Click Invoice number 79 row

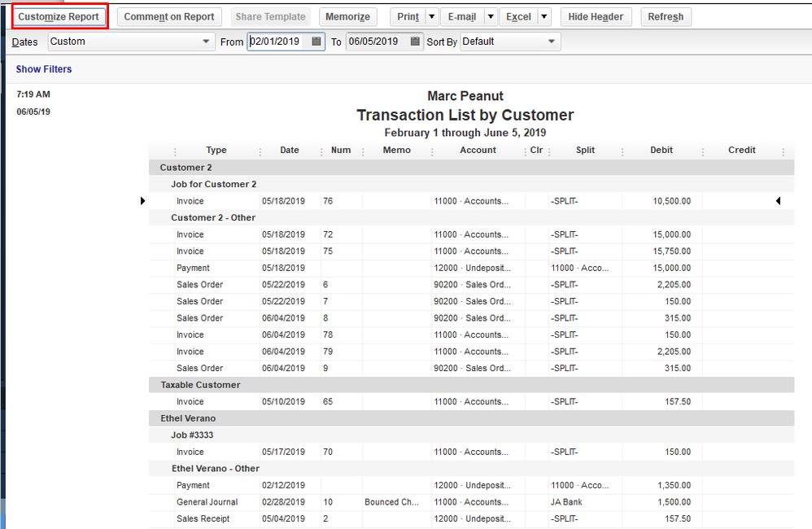click(x=471, y=352)
